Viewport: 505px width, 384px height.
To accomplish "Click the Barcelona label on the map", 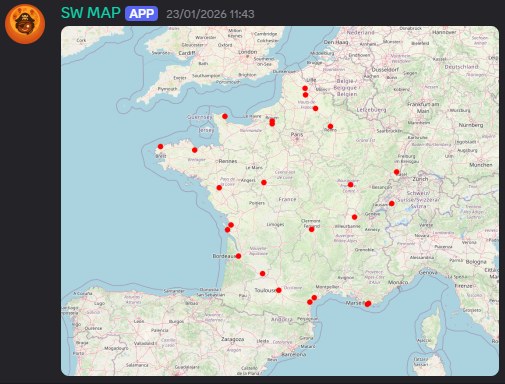I will (x=294, y=354).
